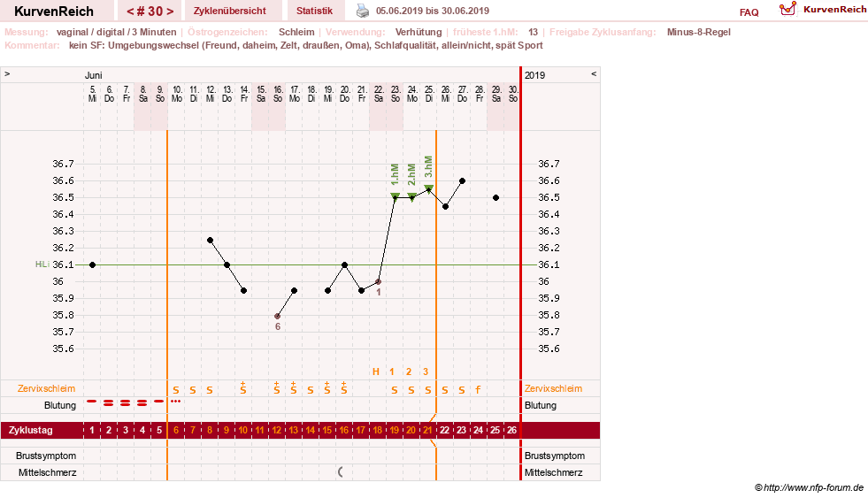The width and height of the screenshot is (868, 498).
Task: Click the KurvenReich text logo at top right
Action: click(x=834, y=10)
